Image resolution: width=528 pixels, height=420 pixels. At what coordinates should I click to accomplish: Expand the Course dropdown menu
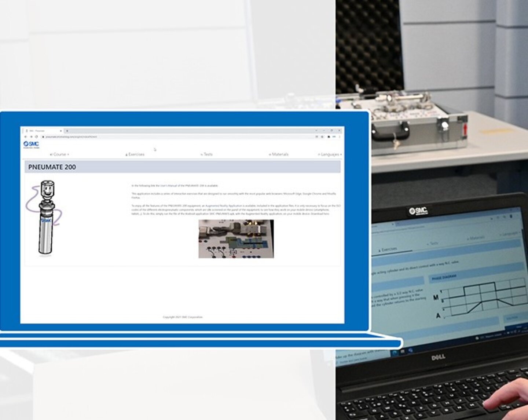pyautogui.click(x=59, y=154)
